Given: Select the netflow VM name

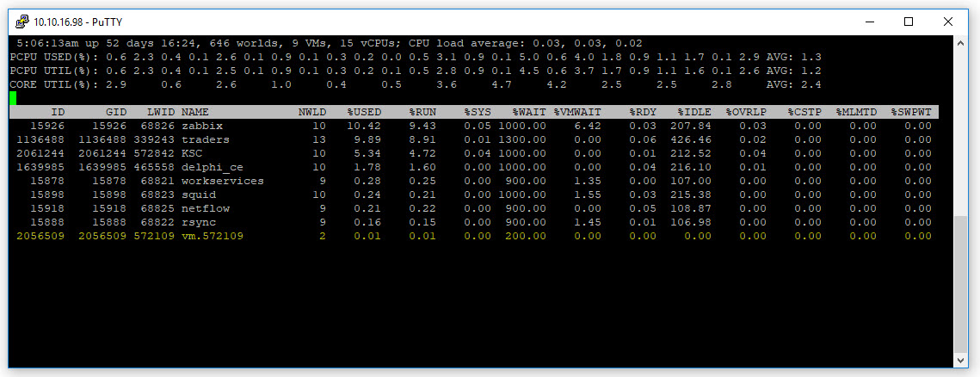Looking at the screenshot, I should 206,208.
